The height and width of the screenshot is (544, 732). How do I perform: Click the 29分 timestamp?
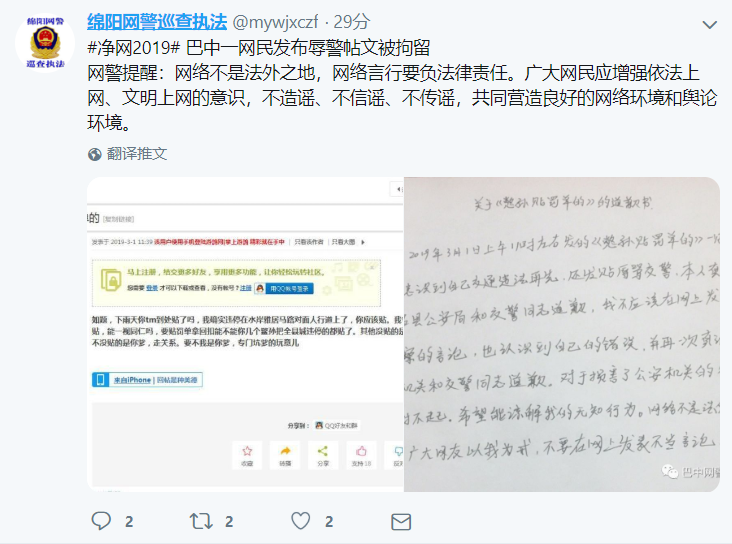pos(352,22)
